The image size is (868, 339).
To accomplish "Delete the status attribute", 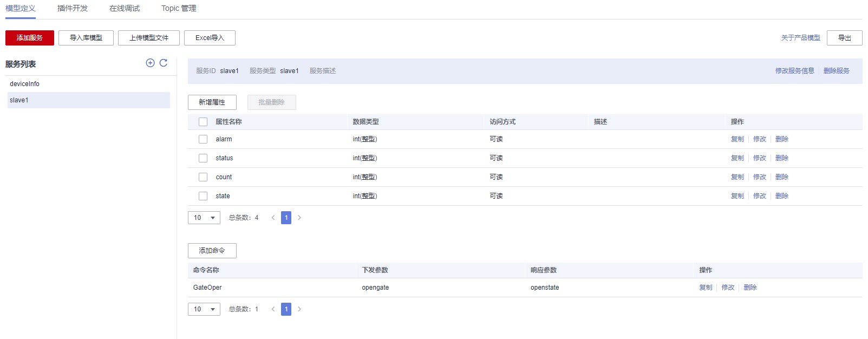I will tap(782, 158).
